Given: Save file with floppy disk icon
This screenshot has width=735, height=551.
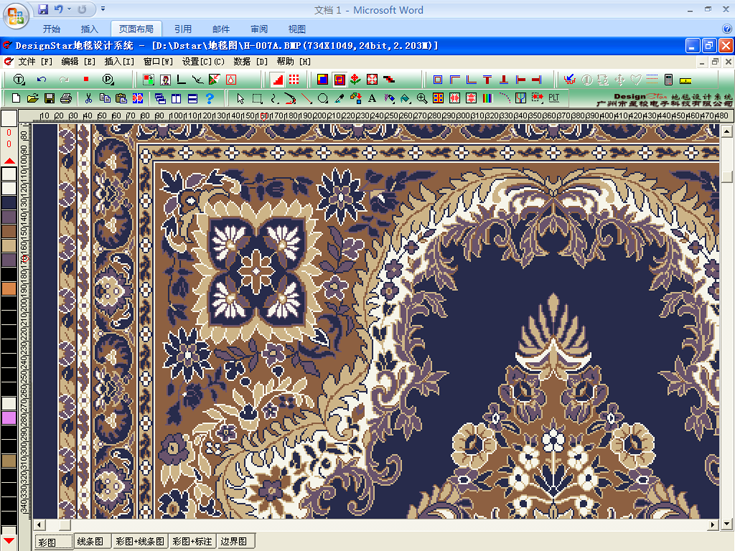Looking at the screenshot, I should click(x=49, y=98).
